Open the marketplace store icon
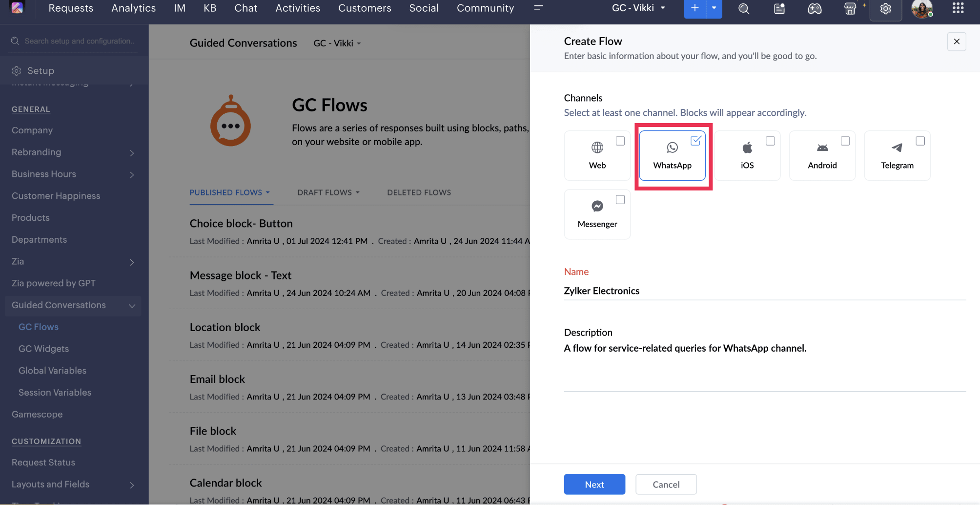The height and width of the screenshot is (505, 980). coord(850,9)
